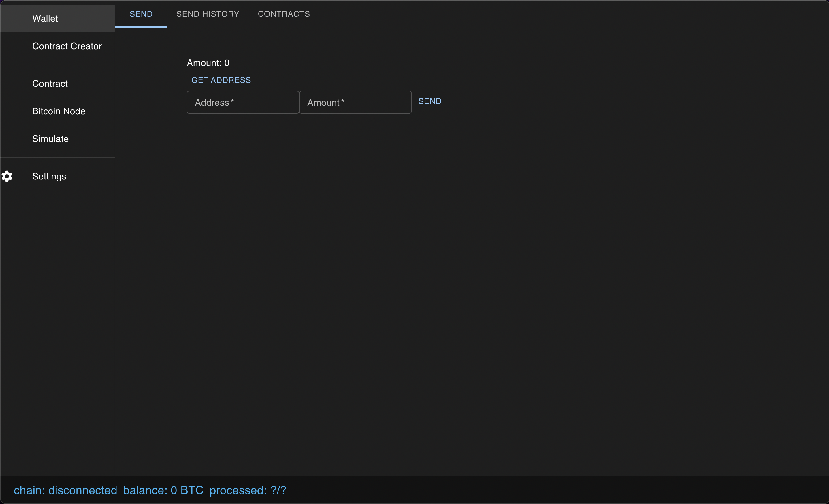Focus the Amount input field
The image size is (829, 504).
point(355,102)
